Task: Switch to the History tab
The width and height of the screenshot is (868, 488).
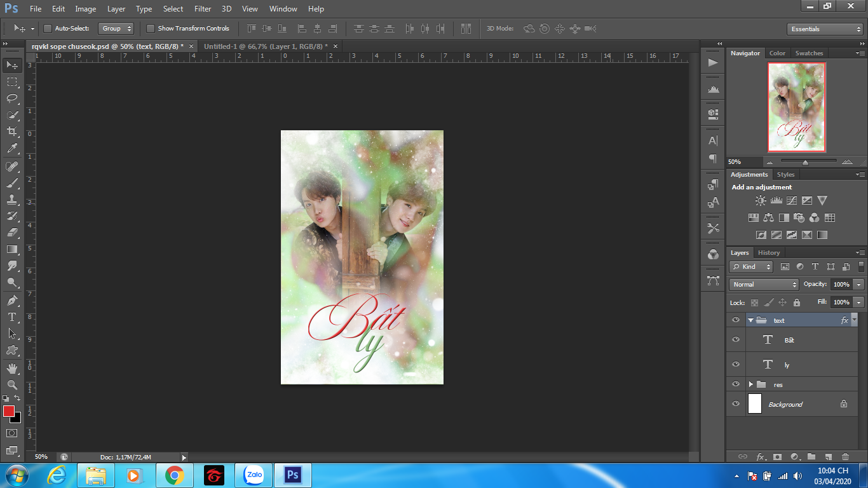Action: pos(768,253)
